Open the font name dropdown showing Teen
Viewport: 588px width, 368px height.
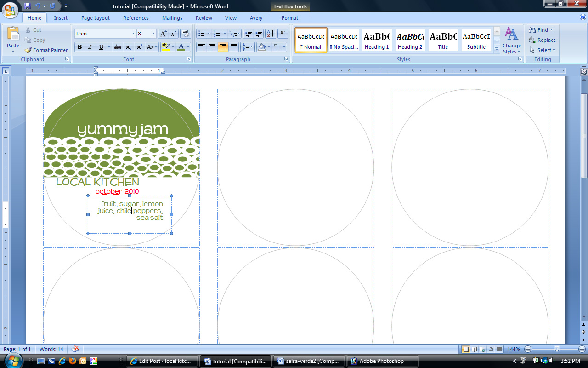pos(133,34)
